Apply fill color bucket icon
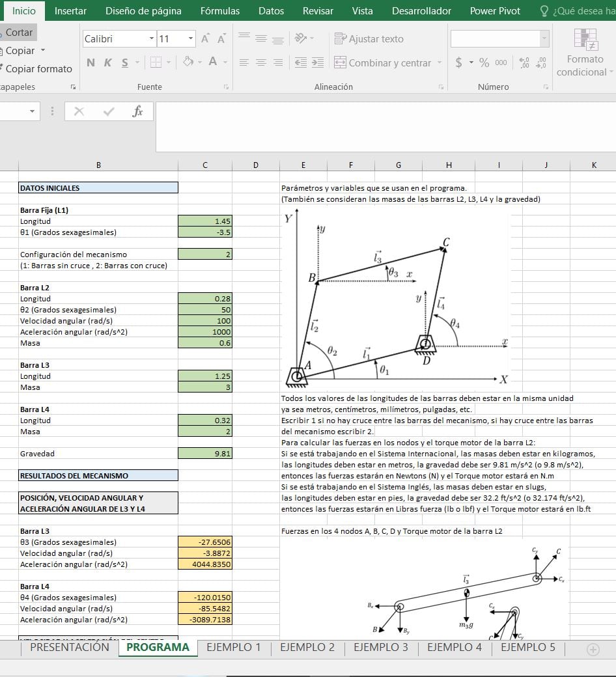This screenshot has height=677, width=616. pos(188,62)
